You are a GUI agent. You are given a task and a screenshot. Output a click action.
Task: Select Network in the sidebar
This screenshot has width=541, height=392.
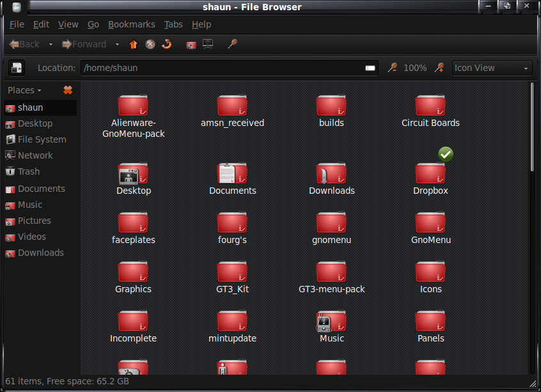pos(41,155)
